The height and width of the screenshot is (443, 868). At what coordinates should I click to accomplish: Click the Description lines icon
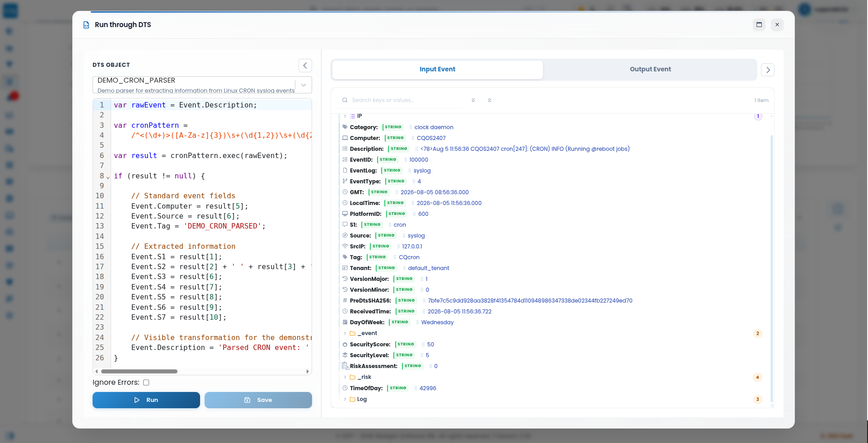click(345, 149)
